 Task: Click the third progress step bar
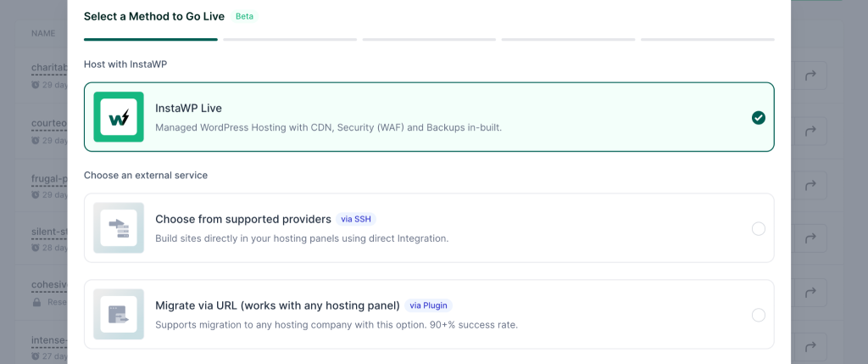pos(429,39)
